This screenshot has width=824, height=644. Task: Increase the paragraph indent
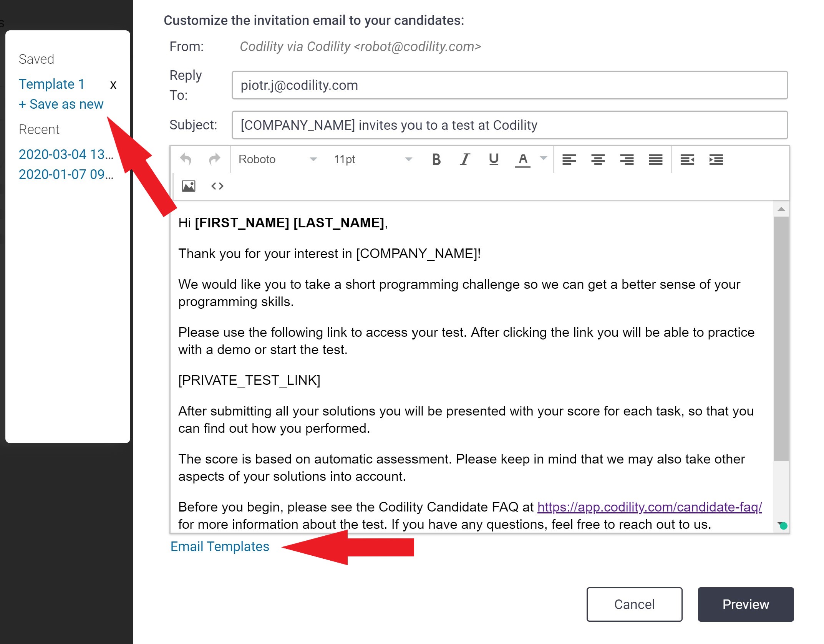coord(716,159)
